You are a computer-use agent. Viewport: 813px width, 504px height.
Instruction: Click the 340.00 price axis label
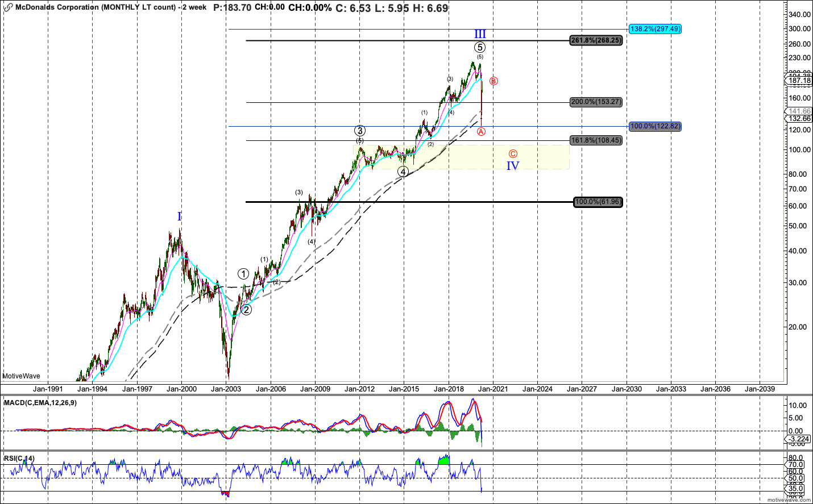coord(799,15)
